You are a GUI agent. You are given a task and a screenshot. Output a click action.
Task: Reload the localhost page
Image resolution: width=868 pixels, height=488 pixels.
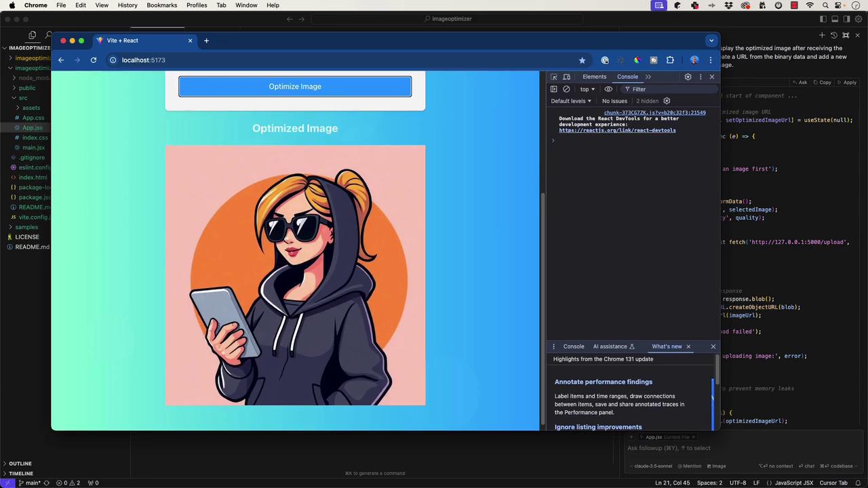(94, 60)
